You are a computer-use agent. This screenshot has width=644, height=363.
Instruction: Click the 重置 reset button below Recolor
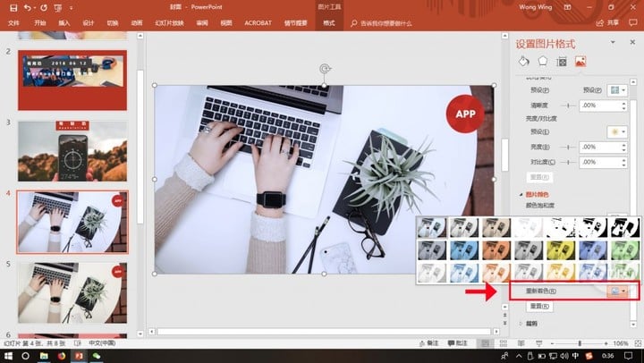(x=539, y=307)
